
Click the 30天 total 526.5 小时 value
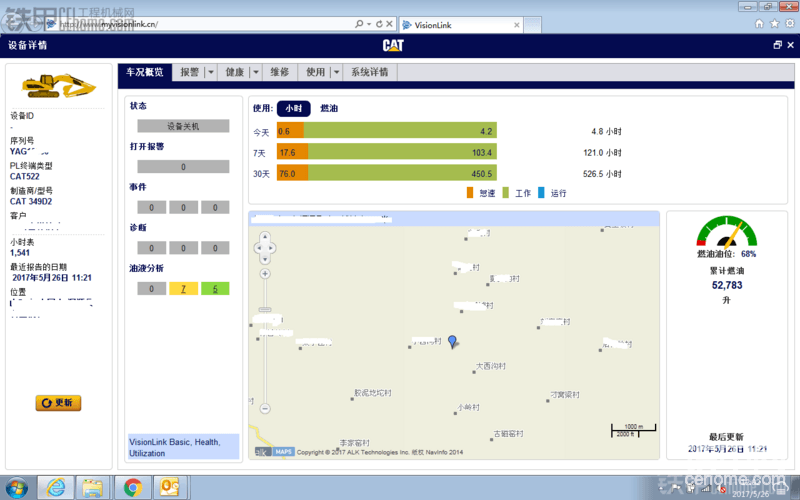click(x=602, y=174)
